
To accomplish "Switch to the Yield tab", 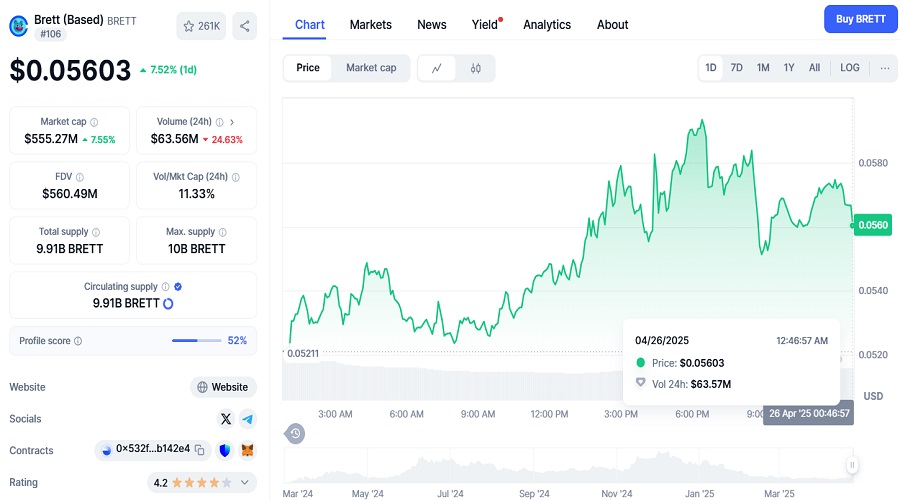I will (x=485, y=25).
